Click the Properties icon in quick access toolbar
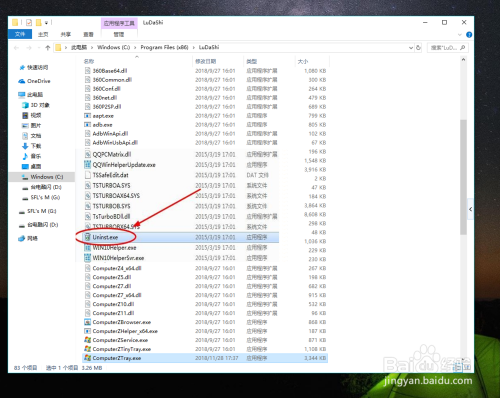The height and width of the screenshot is (398, 500). click(29, 23)
